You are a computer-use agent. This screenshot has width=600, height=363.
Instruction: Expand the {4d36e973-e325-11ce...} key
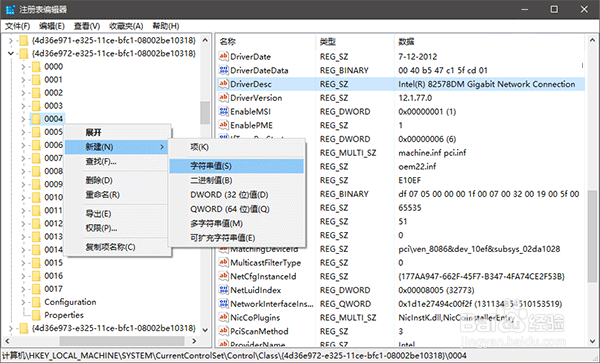pyautogui.click(x=11, y=328)
